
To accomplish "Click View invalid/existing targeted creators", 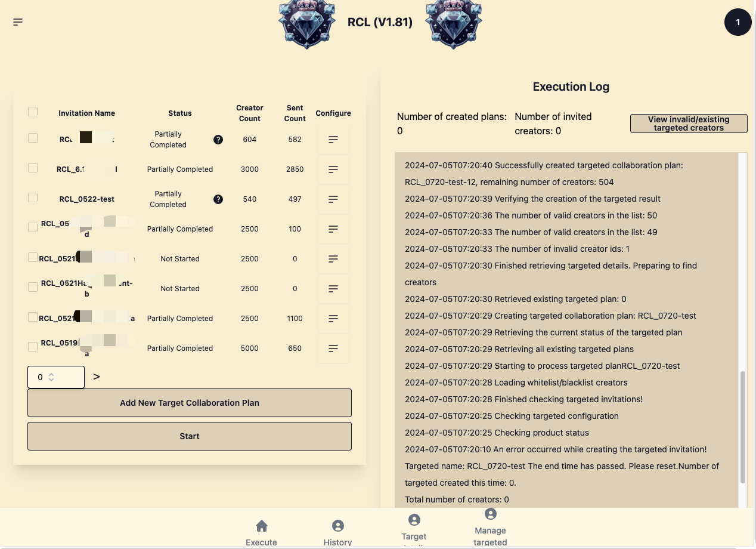I will point(688,124).
